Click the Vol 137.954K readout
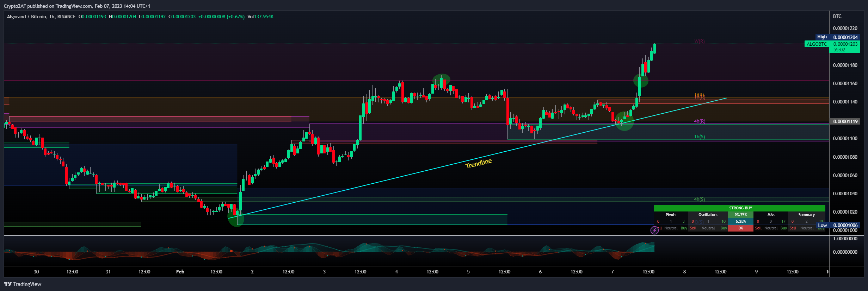868x291 pixels. [x=260, y=17]
